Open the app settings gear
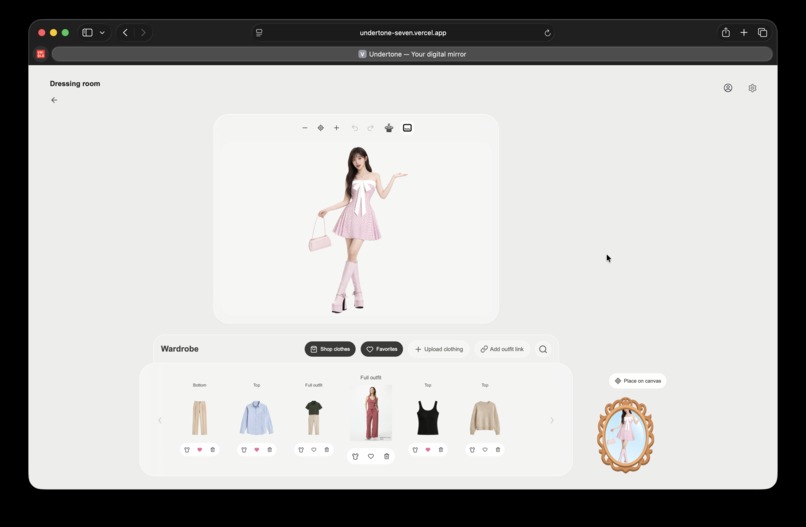Screen dimensions: 806x527 [x=753, y=88]
